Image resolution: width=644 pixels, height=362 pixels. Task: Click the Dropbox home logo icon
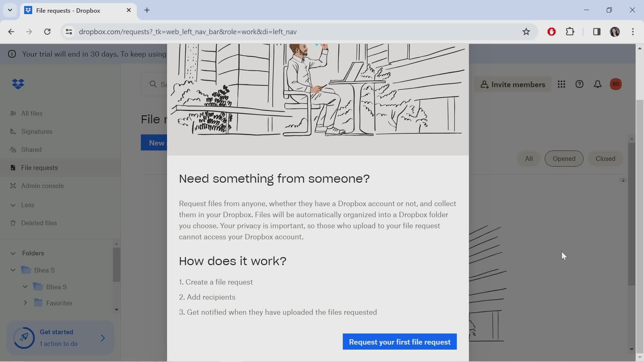18,84
